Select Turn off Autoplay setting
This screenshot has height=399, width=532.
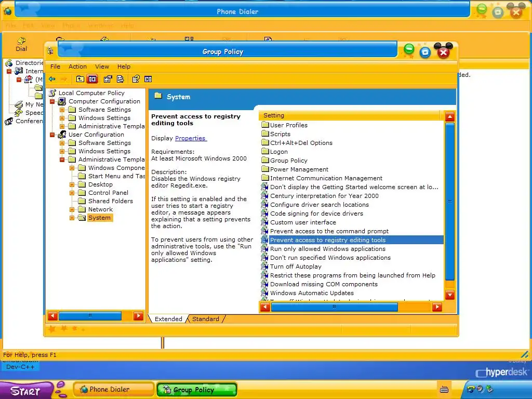tap(295, 267)
